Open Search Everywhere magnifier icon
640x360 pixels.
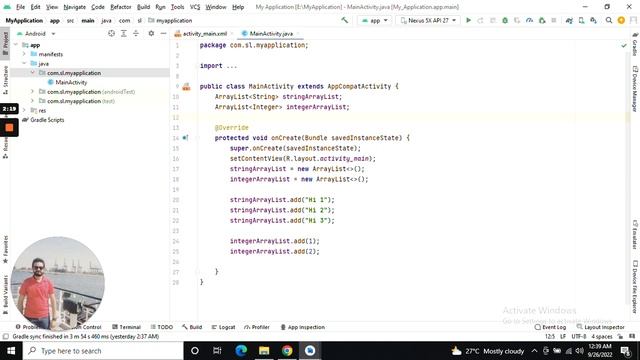(x=609, y=20)
